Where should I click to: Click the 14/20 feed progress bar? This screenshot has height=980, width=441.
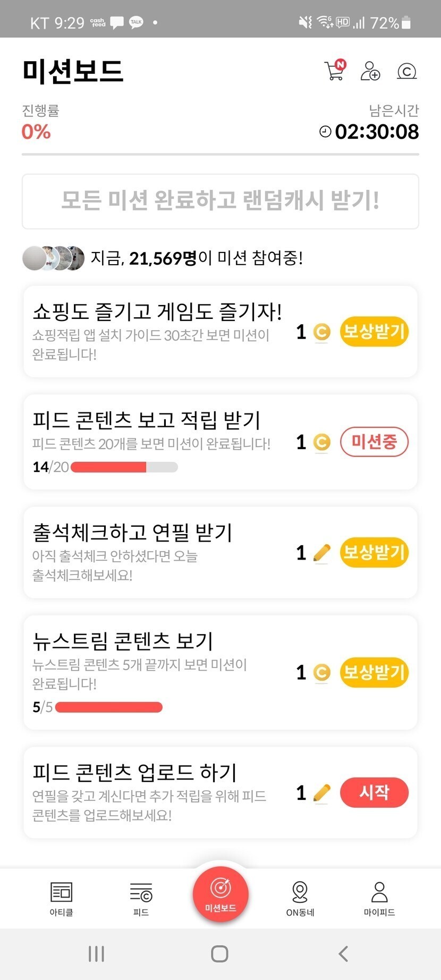tap(124, 467)
